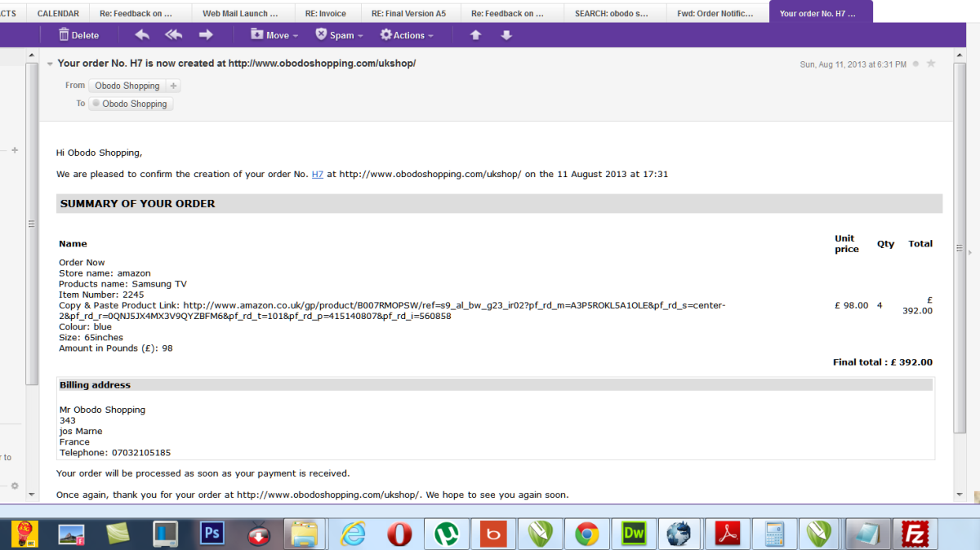The image size is (980, 550).
Task: Click the plus icon in left sidebar
Action: coord(15,150)
